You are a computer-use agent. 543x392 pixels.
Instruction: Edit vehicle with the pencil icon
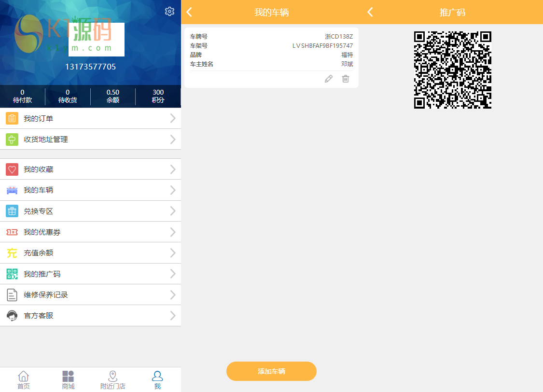click(329, 79)
